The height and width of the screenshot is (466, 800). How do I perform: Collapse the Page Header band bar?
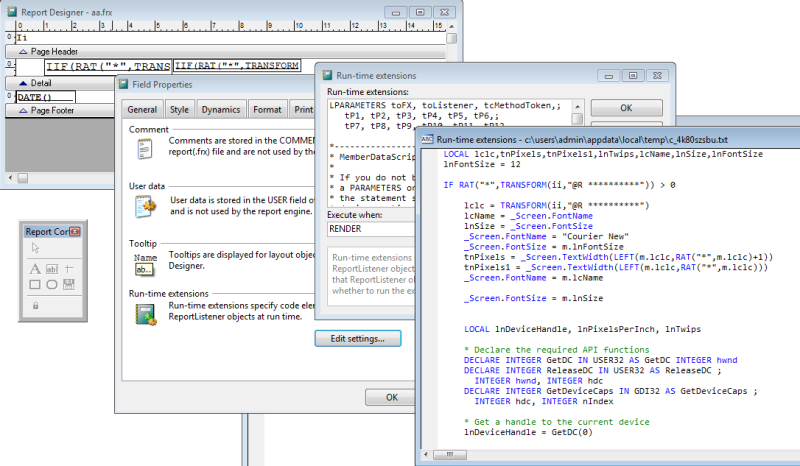(226, 52)
